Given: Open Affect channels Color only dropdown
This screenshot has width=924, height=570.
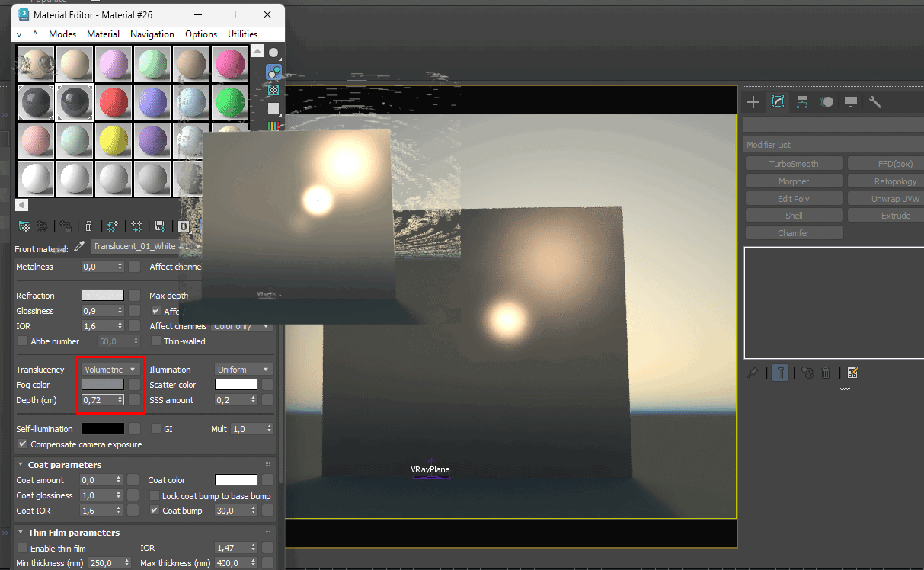Looking at the screenshot, I should [x=242, y=326].
